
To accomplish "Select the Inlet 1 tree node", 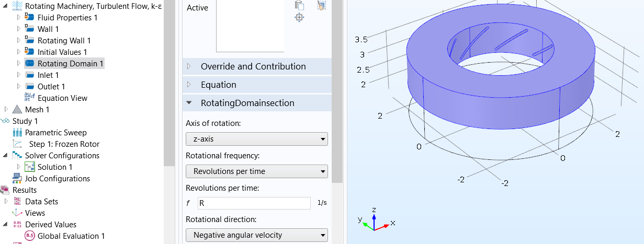I will pos(48,75).
